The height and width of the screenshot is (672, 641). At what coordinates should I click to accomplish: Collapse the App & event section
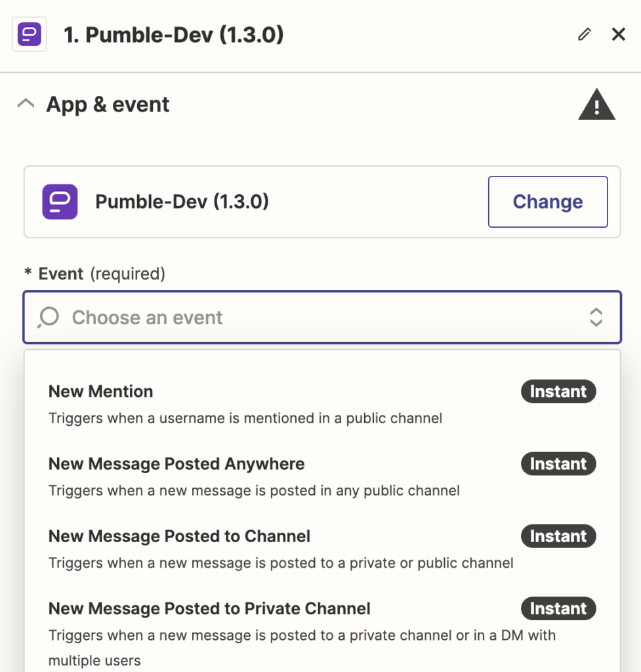(26, 104)
